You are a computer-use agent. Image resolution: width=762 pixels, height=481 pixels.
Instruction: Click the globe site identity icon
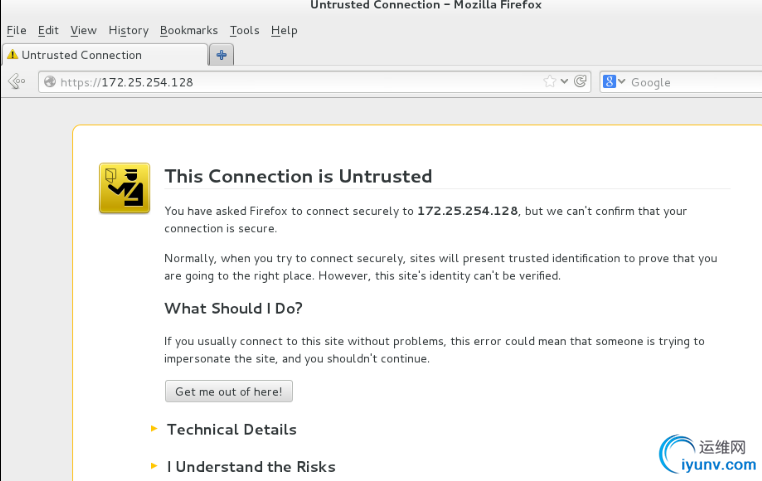point(50,82)
